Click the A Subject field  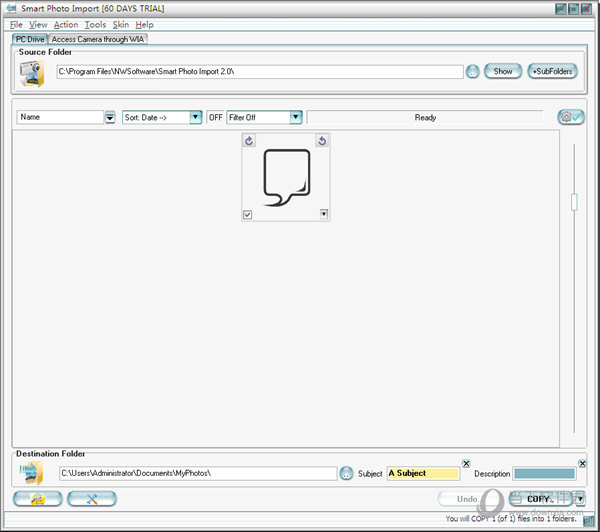click(x=423, y=473)
